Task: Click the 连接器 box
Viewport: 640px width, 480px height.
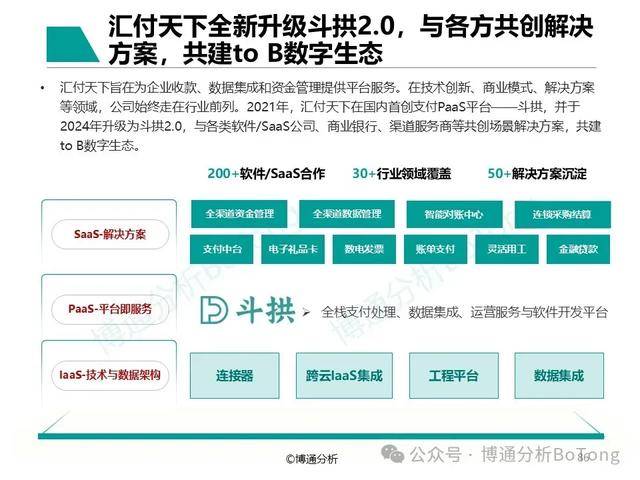Action: click(x=235, y=376)
